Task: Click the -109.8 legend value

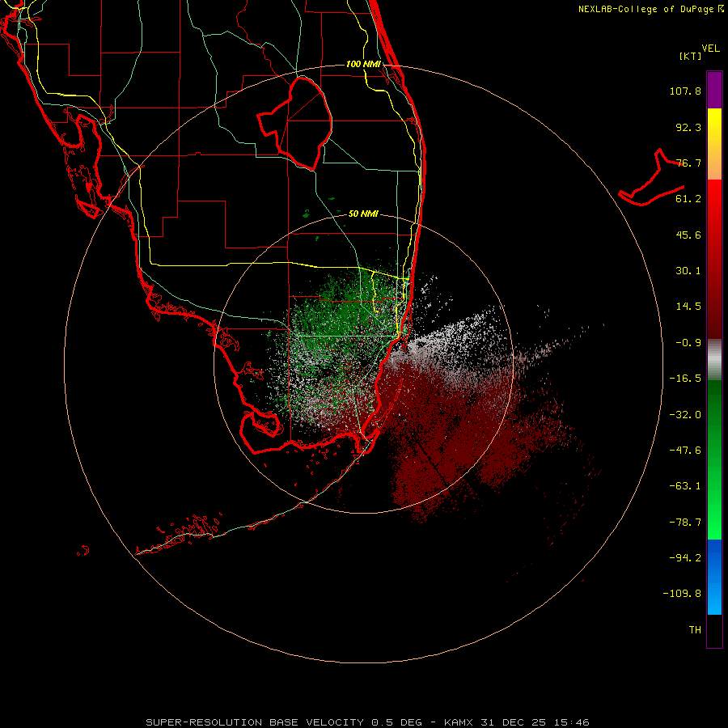Action: click(682, 594)
